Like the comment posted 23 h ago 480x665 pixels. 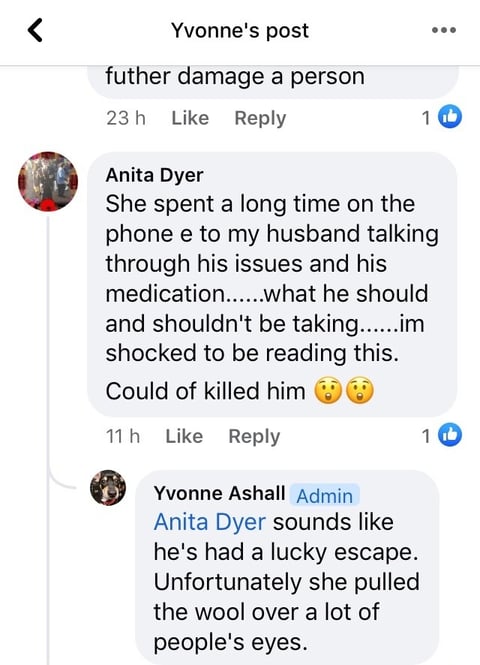click(190, 117)
